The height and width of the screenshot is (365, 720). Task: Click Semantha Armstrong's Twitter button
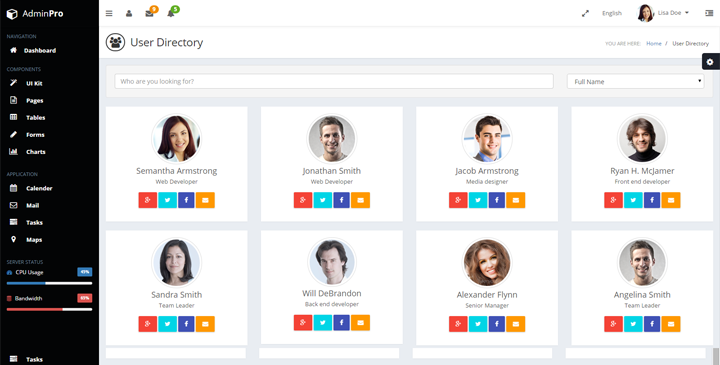pos(167,200)
